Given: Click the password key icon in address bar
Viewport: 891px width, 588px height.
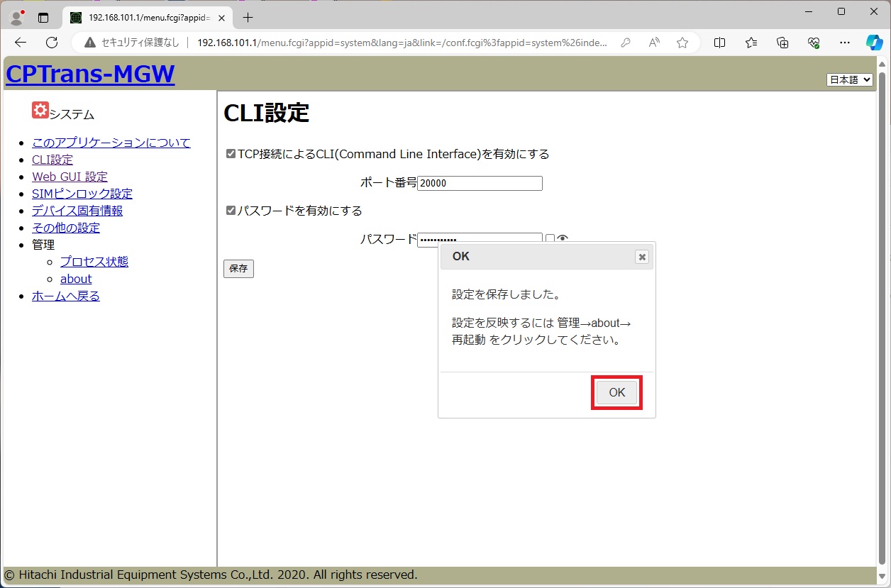Looking at the screenshot, I should point(626,43).
